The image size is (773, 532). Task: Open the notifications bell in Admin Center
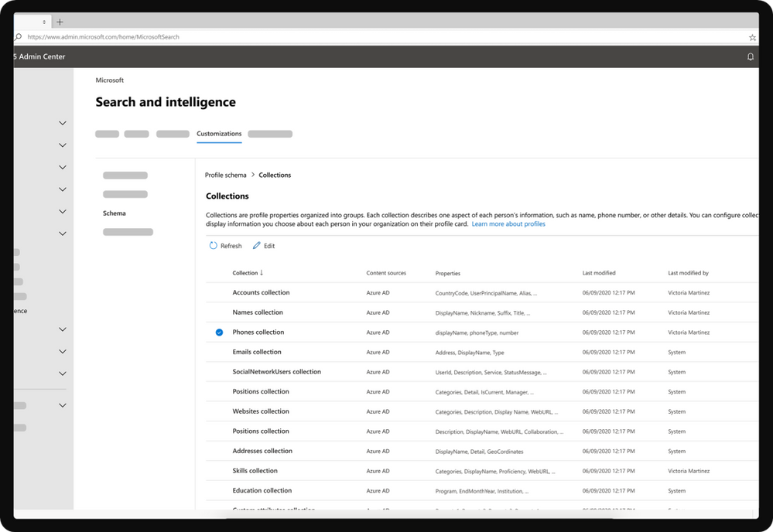749,56
